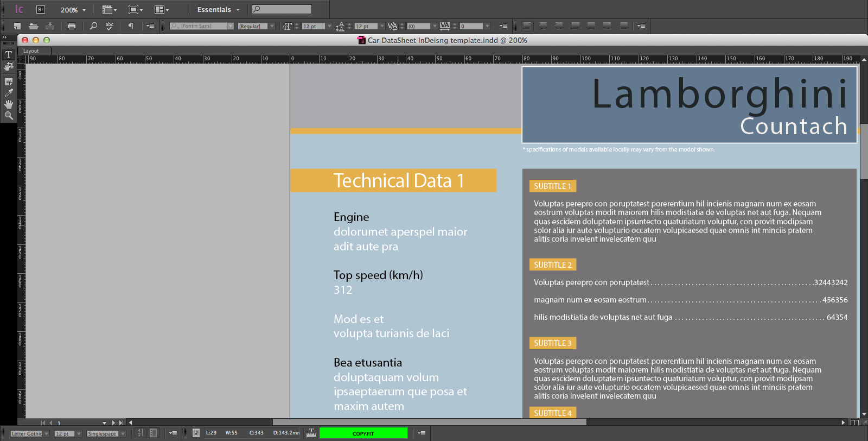The width and height of the screenshot is (868, 441).
Task: Toggle align right paragraph button
Action: pos(559,26)
